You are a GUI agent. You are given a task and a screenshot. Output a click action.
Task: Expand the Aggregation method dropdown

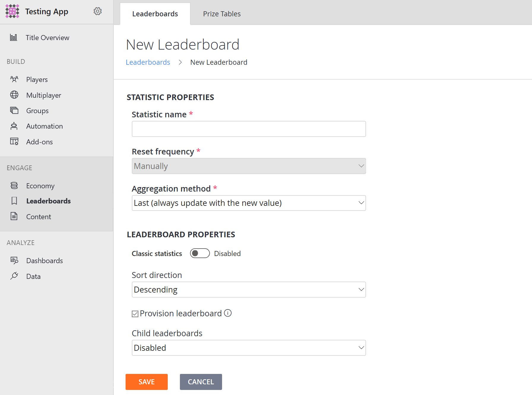coord(249,203)
